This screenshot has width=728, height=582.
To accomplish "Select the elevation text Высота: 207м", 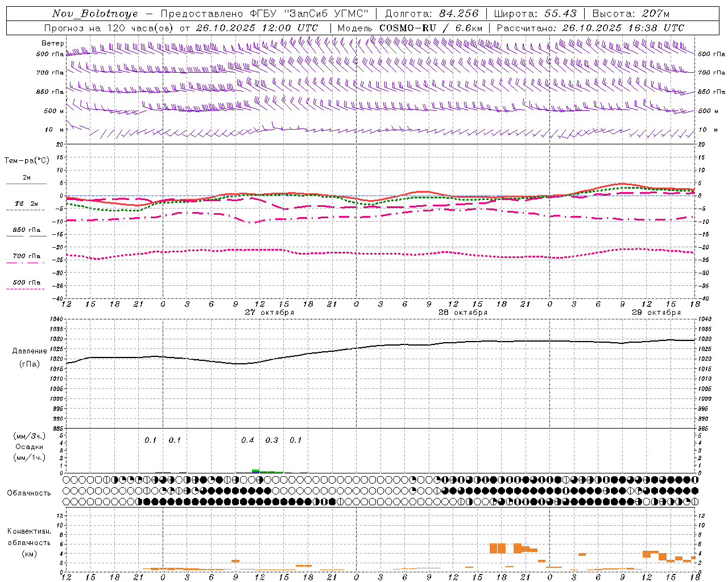I will (x=631, y=14).
